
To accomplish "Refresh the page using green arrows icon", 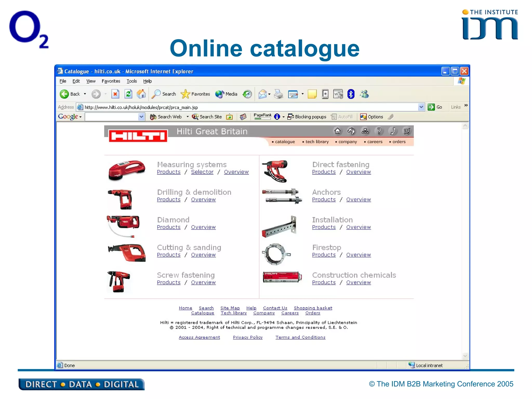I will coord(128,94).
